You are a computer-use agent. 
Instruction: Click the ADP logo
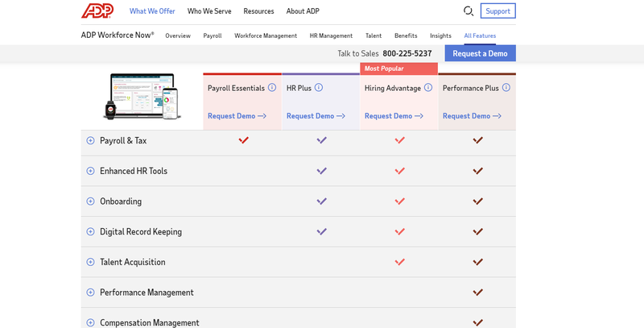(x=97, y=10)
